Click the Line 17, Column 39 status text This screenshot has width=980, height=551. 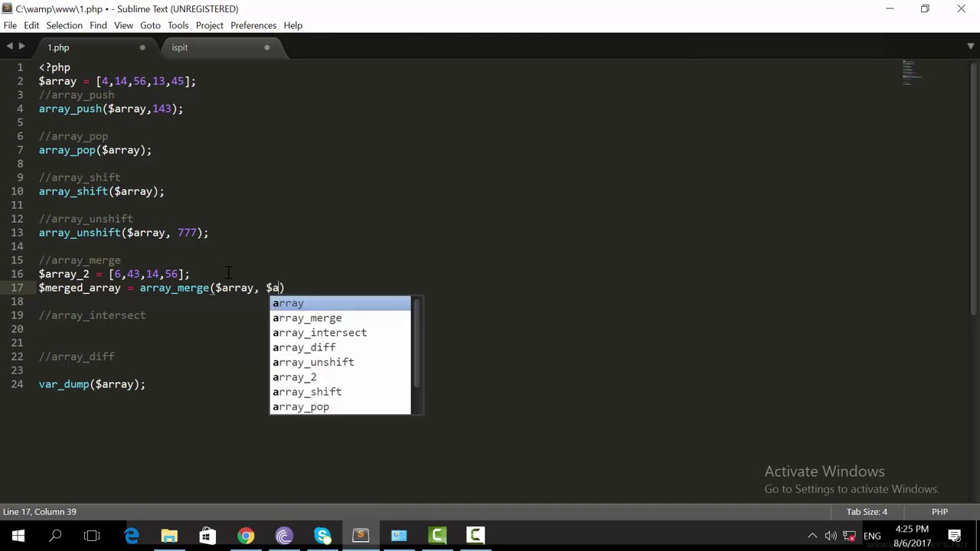40,512
